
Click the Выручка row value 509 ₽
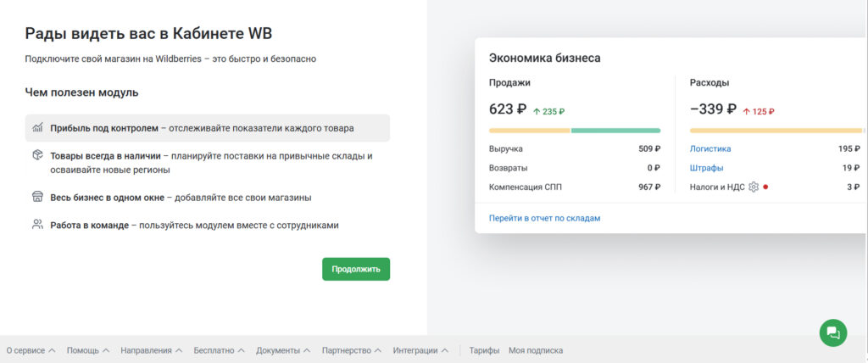pos(649,149)
